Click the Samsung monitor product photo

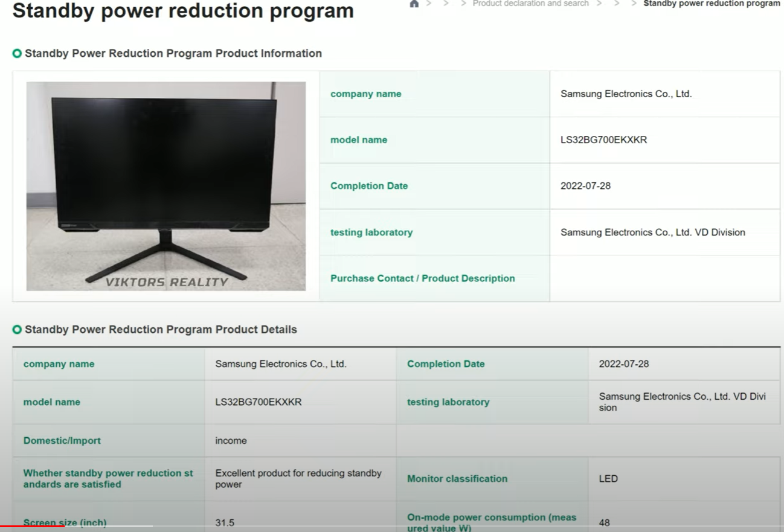(x=165, y=181)
